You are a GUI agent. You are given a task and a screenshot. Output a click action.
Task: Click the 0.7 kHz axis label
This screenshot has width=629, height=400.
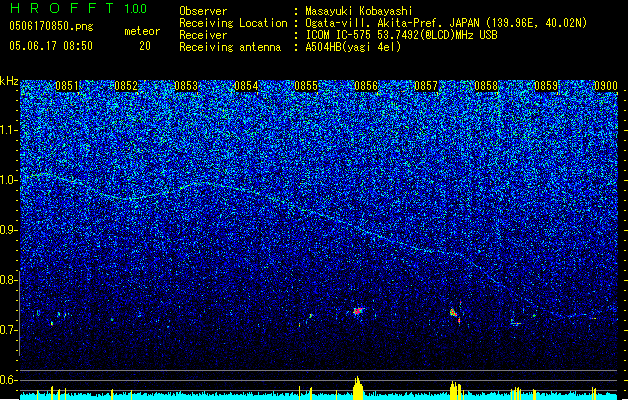point(9,330)
